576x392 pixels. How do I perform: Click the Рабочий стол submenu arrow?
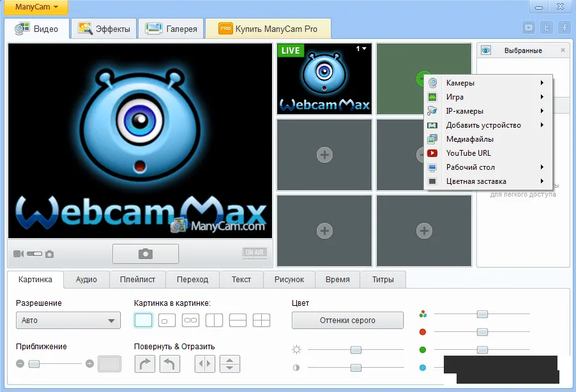tap(542, 167)
